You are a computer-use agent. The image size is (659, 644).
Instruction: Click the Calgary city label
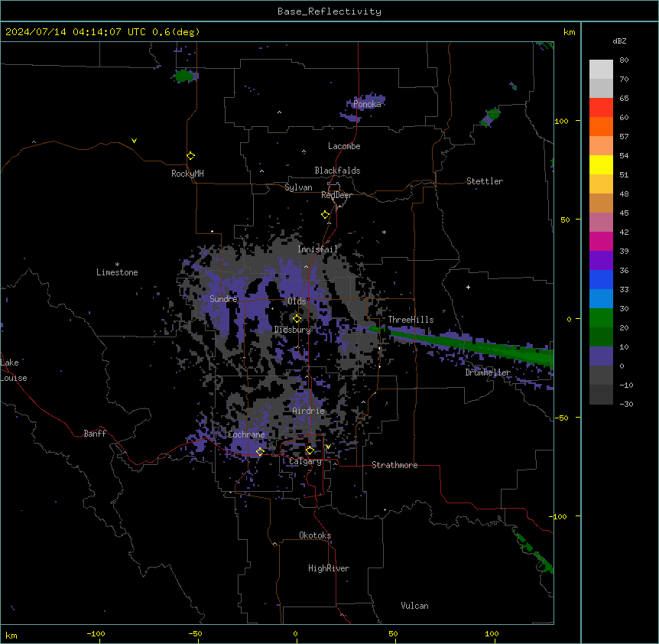(x=305, y=461)
